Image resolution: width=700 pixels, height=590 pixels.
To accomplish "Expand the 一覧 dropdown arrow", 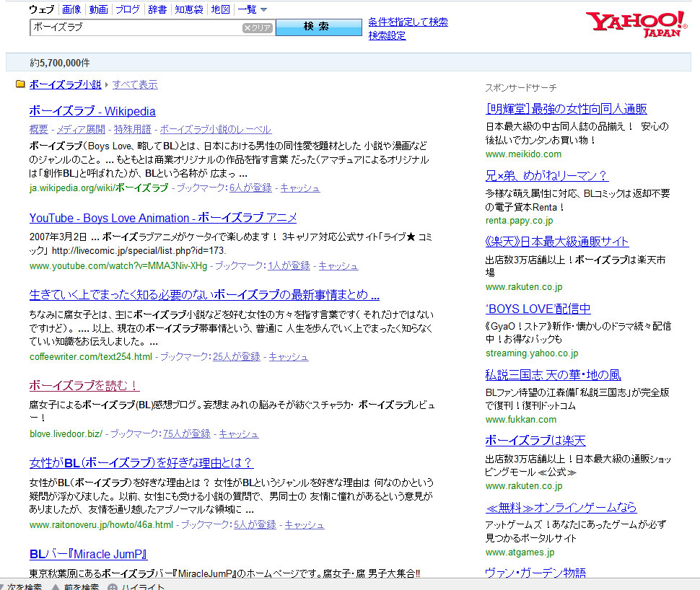I will [263, 9].
